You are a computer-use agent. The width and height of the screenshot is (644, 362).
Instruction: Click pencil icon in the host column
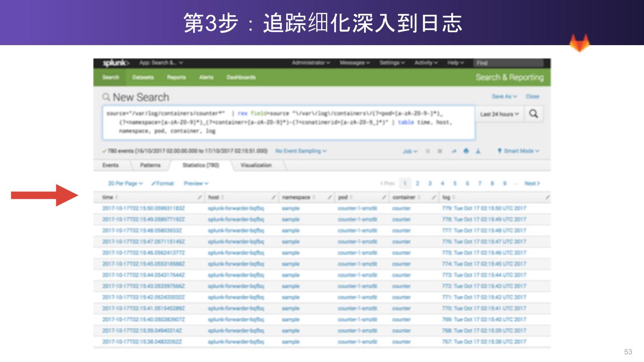click(x=274, y=197)
